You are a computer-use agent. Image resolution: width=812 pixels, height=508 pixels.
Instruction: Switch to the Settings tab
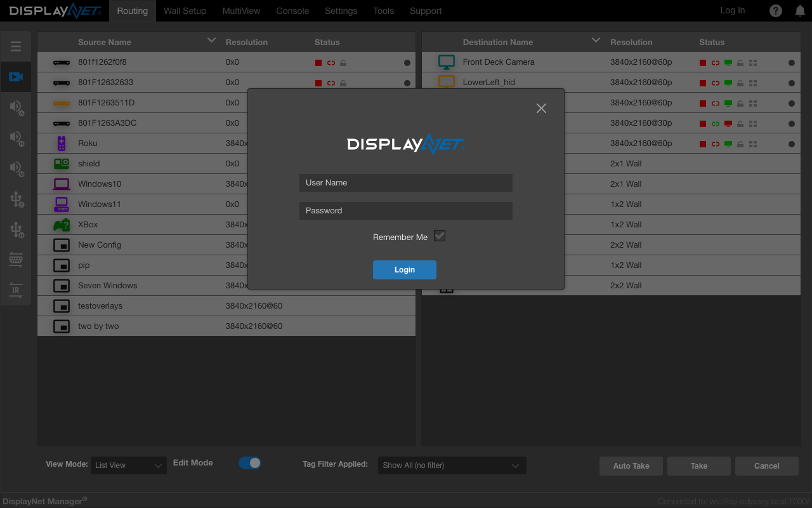(x=341, y=11)
